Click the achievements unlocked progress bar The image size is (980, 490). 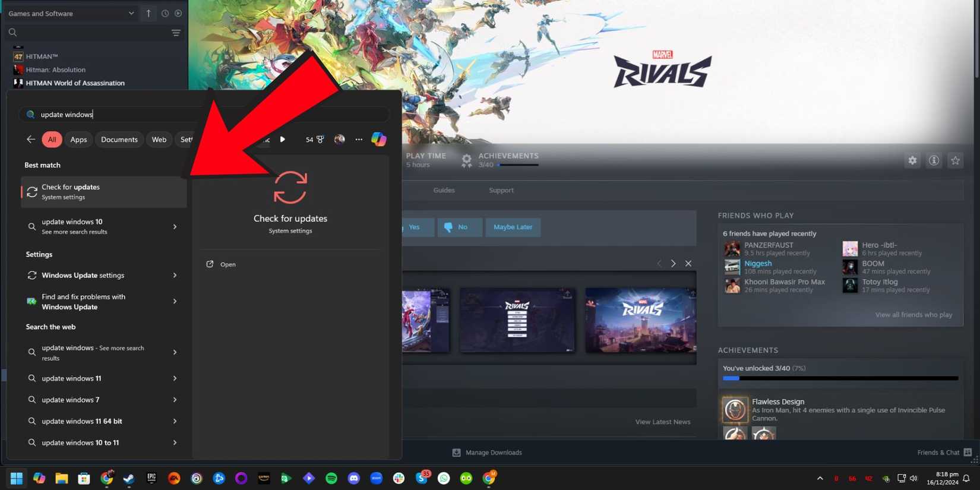(840, 378)
